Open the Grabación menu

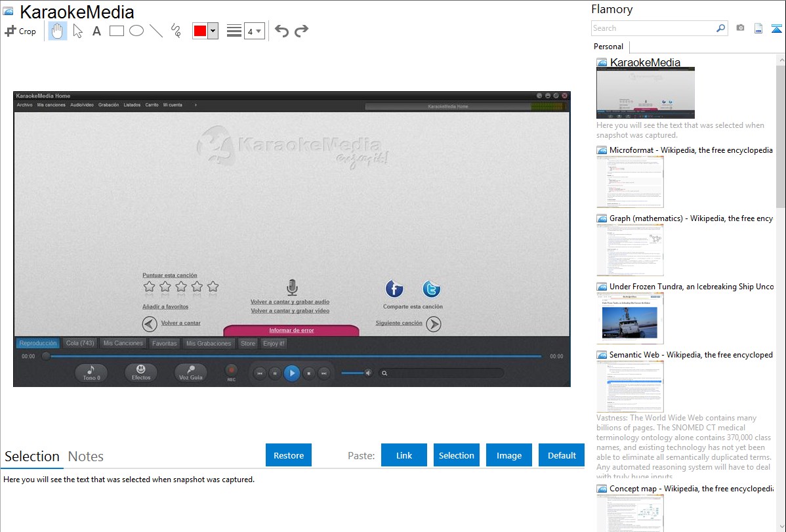[108, 105]
